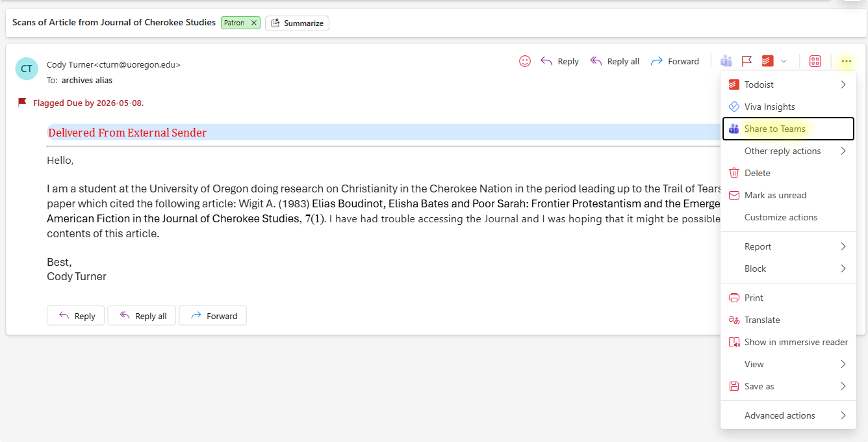Click the red flag due-date icon
Viewport: 868px width, 442px height.
(x=22, y=102)
